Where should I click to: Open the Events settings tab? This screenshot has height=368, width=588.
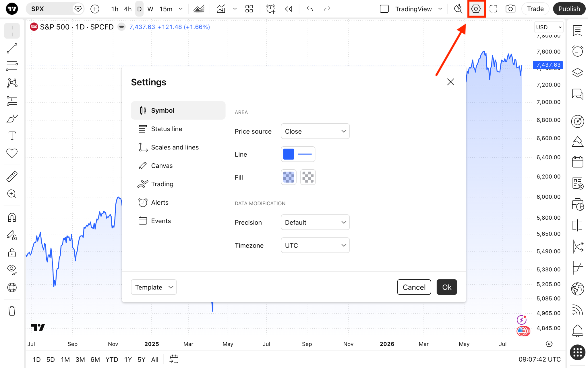coord(178,221)
